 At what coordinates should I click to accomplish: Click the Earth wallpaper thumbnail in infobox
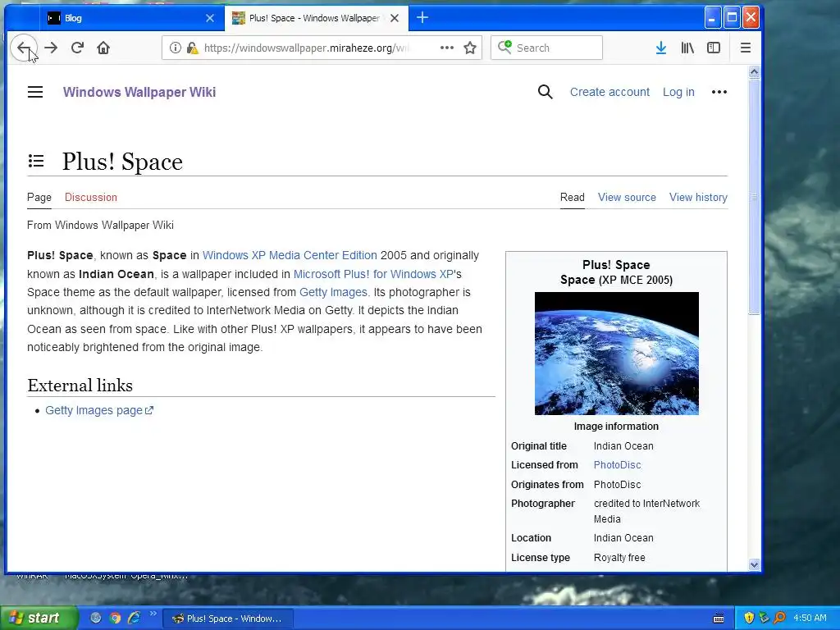click(617, 354)
